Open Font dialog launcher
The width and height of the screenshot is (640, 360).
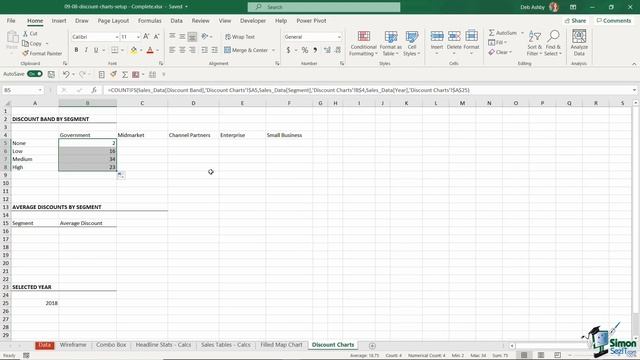point(161,63)
